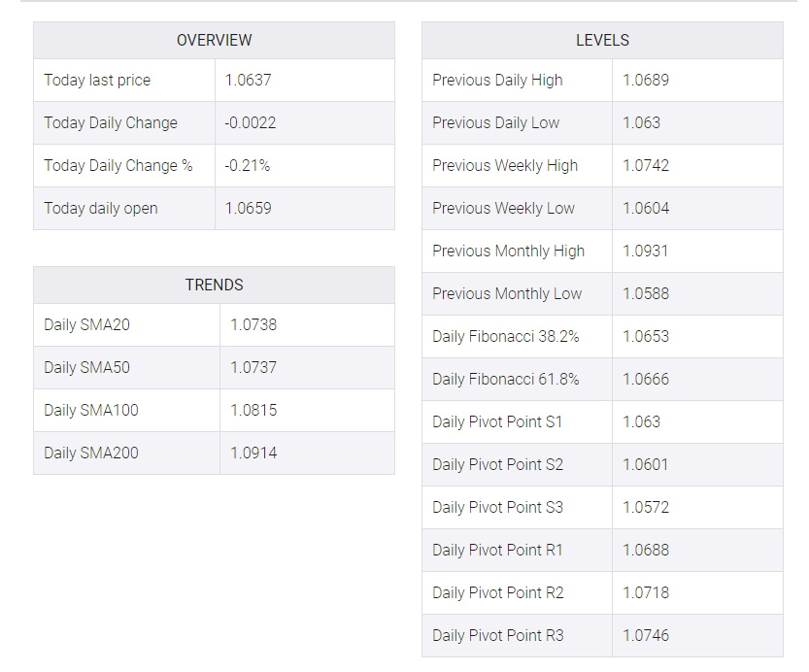Select the Daily SMA100 value 1.0815

coord(253,411)
